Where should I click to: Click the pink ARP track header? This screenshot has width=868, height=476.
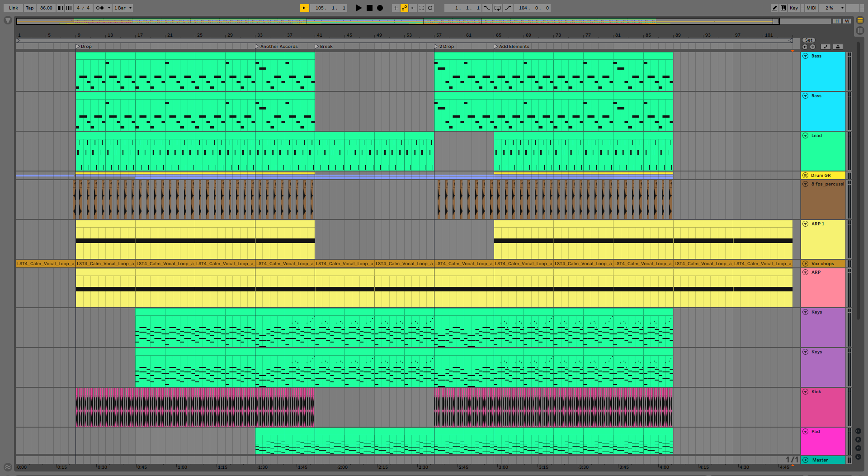[823, 288]
